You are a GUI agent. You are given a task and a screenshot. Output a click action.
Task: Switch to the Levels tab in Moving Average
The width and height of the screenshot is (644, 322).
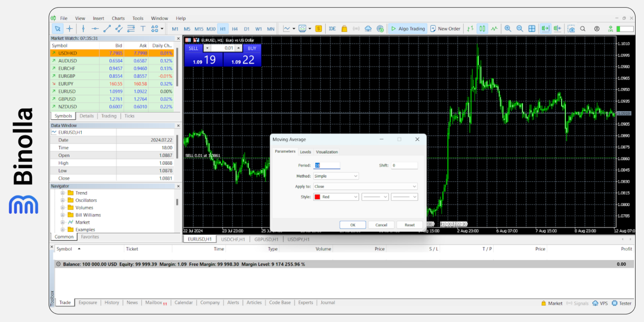pyautogui.click(x=306, y=151)
